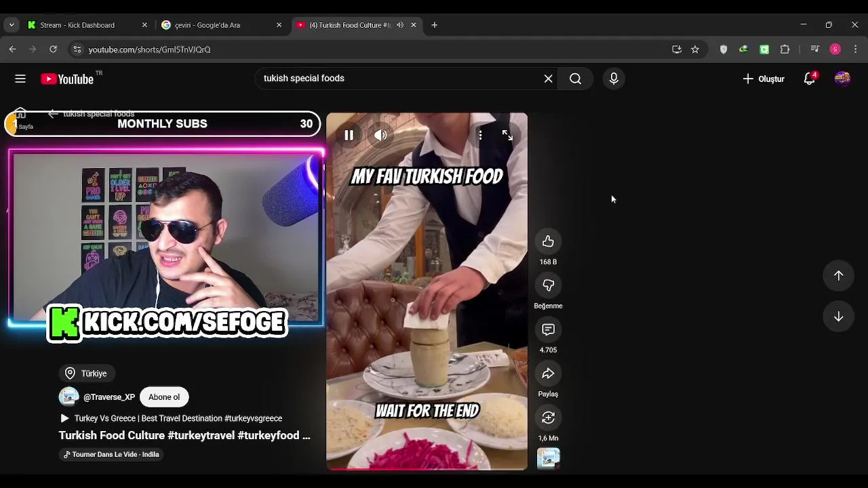Open the media controls music icon

click(815, 49)
